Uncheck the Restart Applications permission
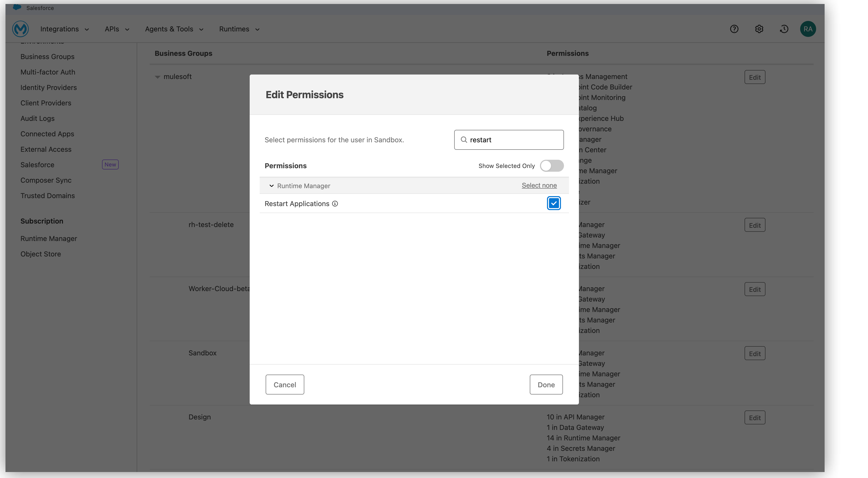 [554, 203]
